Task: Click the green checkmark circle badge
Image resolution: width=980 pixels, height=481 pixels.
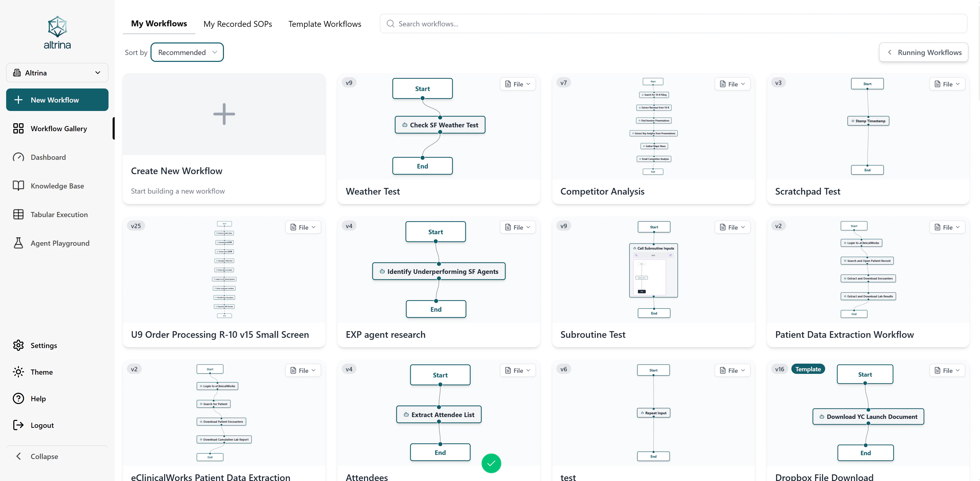Action: click(x=491, y=463)
